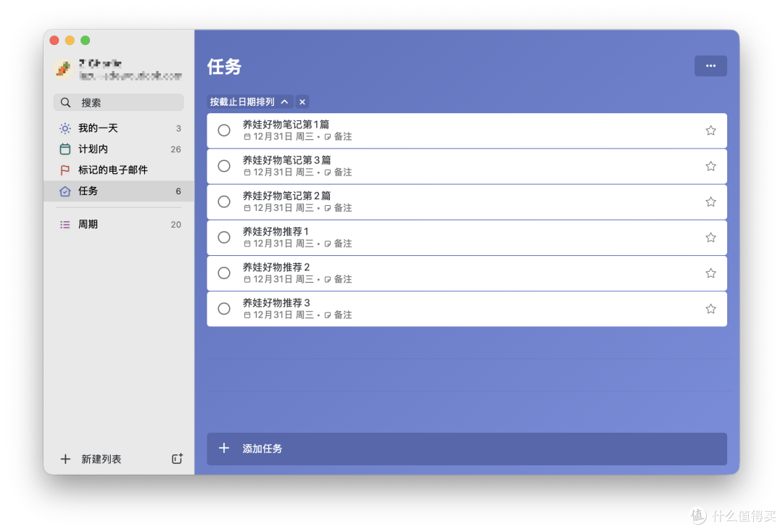Click the plus icon in 添加任务 bar
The image size is (783, 532).
(x=224, y=448)
